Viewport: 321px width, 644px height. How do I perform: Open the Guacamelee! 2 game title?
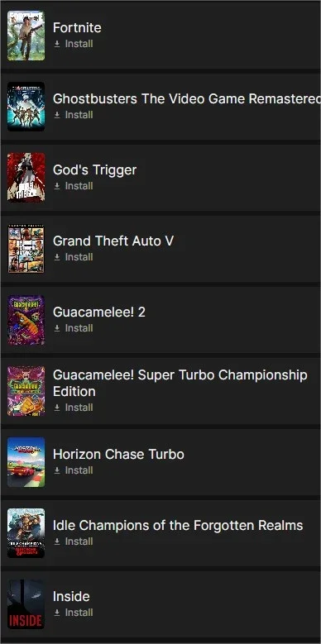[x=99, y=312]
